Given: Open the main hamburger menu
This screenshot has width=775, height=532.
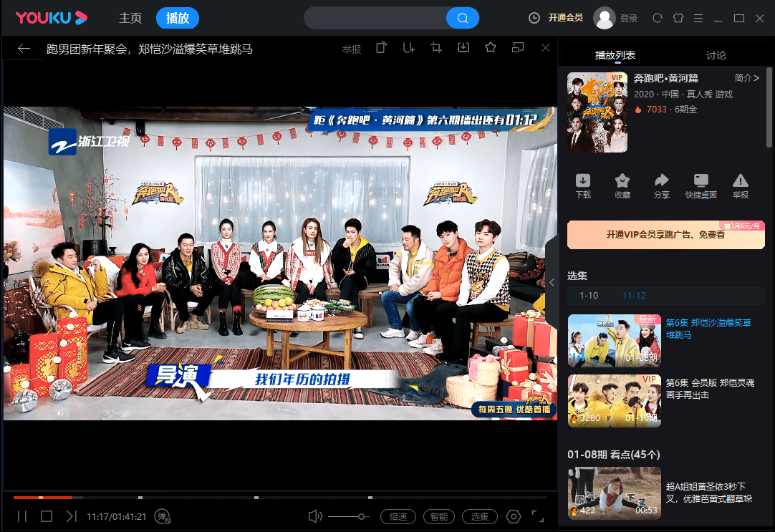Looking at the screenshot, I should click(x=698, y=19).
